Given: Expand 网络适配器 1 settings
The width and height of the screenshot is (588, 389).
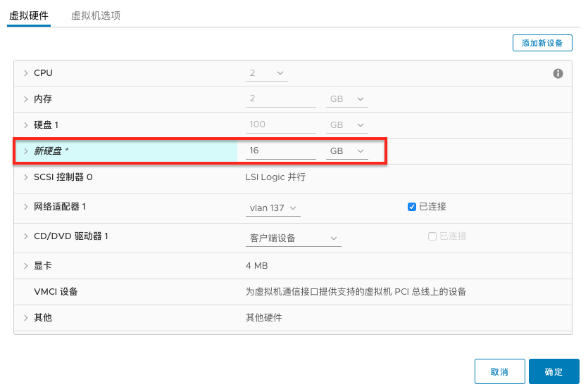Looking at the screenshot, I should pos(26,207).
